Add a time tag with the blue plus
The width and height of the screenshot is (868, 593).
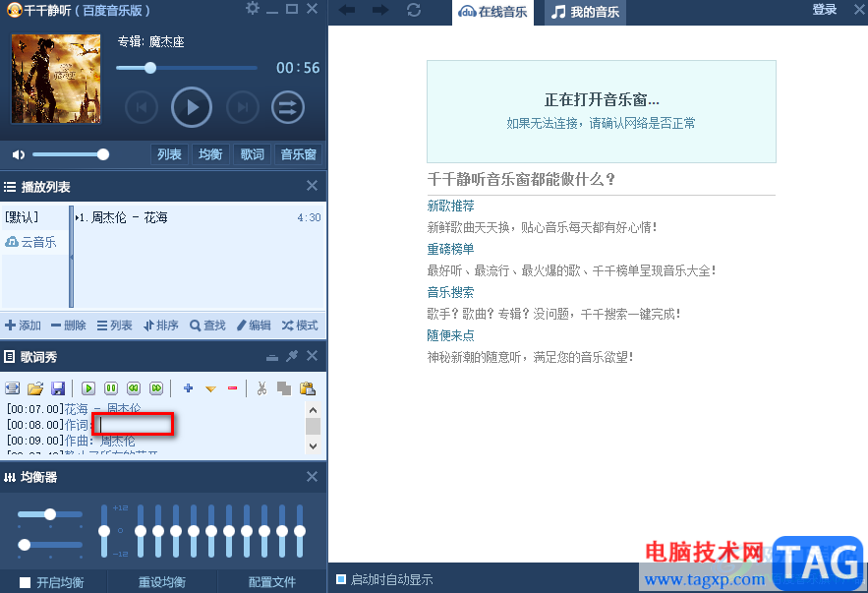point(188,388)
